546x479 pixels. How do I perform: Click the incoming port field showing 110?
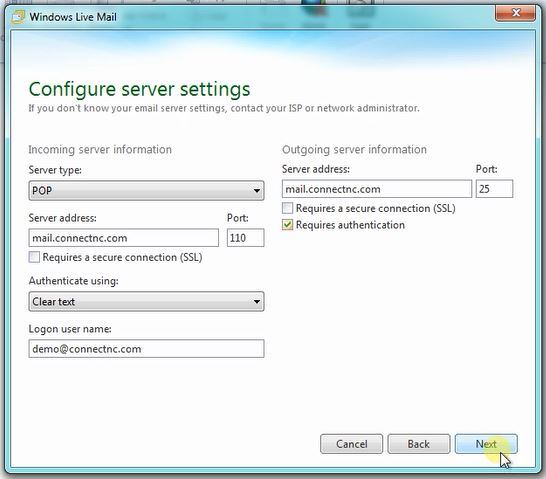(x=245, y=238)
